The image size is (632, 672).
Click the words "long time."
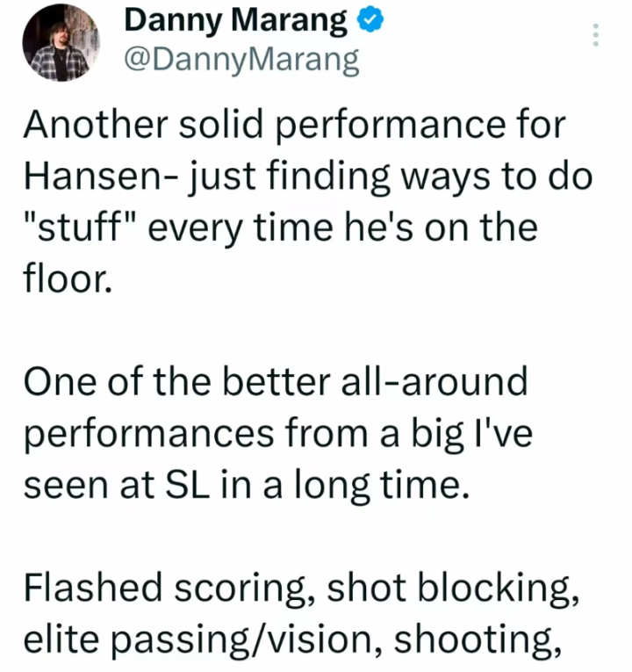(383, 487)
